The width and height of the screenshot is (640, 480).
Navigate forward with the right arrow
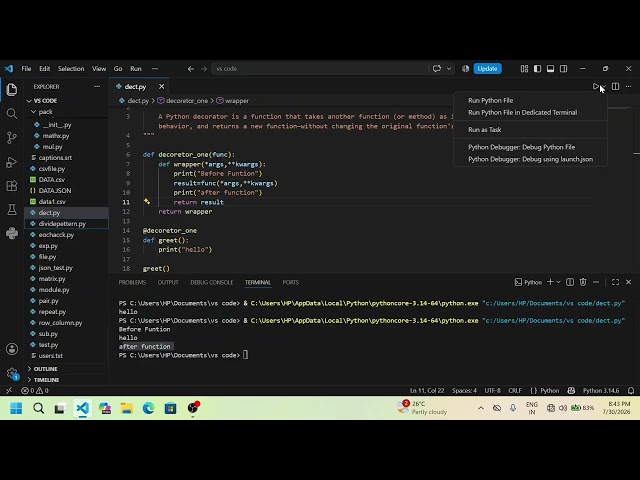(x=204, y=69)
